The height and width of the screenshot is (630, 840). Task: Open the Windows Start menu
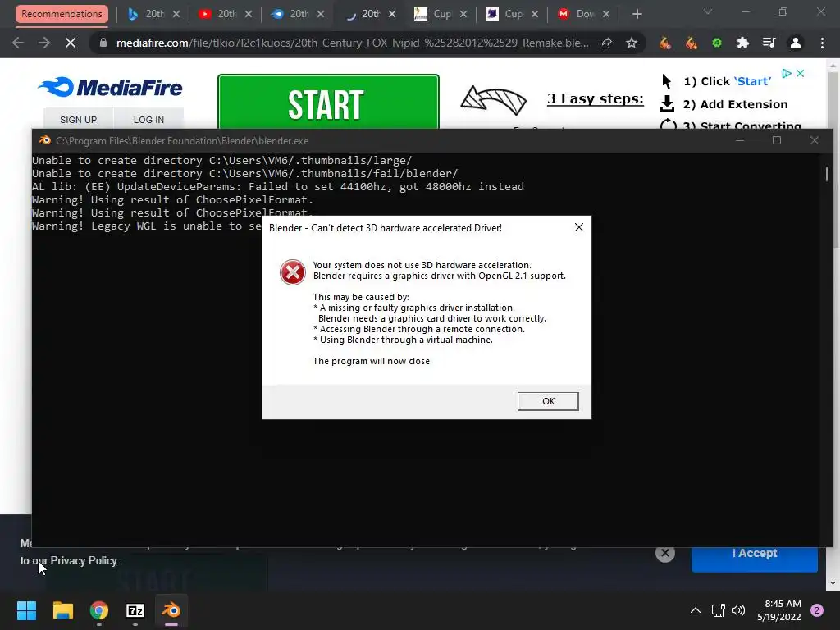26,610
